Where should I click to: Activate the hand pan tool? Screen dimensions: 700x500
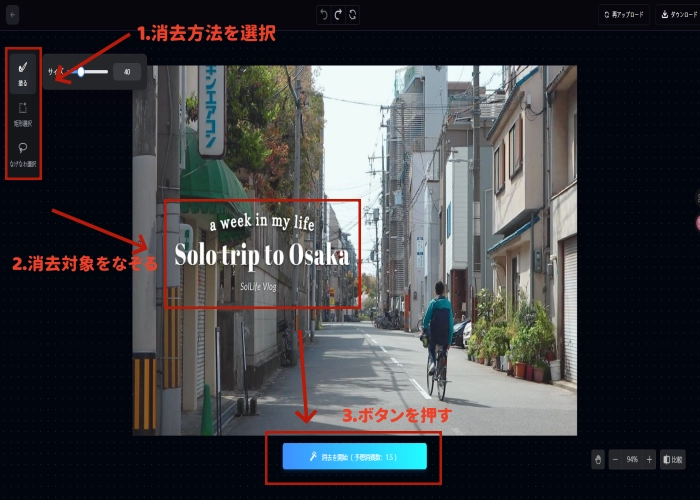pos(598,459)
